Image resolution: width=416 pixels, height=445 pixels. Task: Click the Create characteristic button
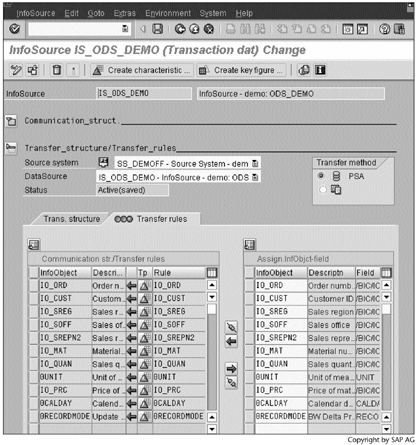(142, 70)
